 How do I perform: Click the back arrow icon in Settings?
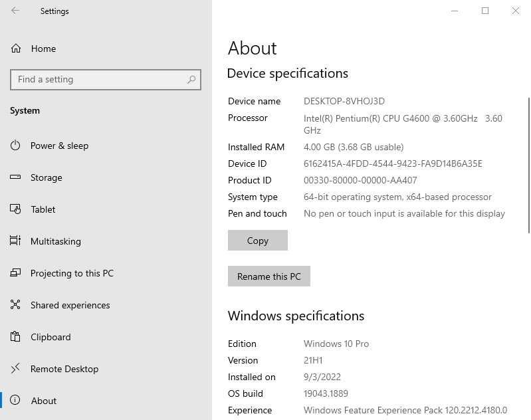[15, 11]
